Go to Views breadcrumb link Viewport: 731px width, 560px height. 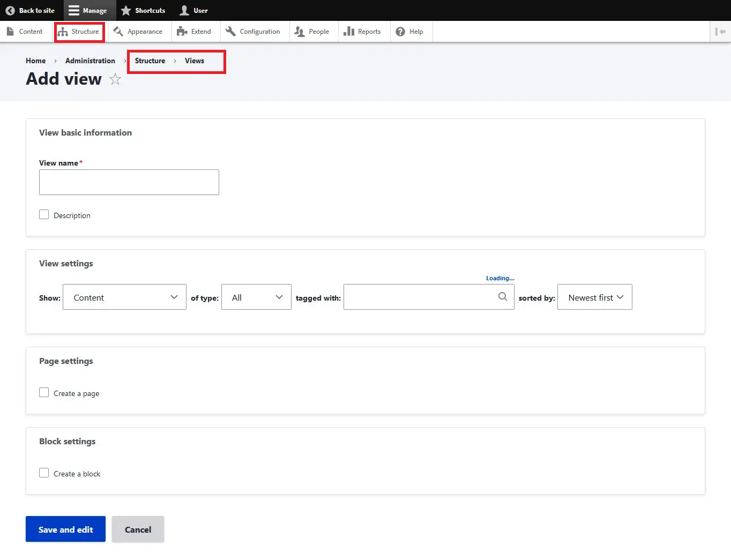(195, 61)
